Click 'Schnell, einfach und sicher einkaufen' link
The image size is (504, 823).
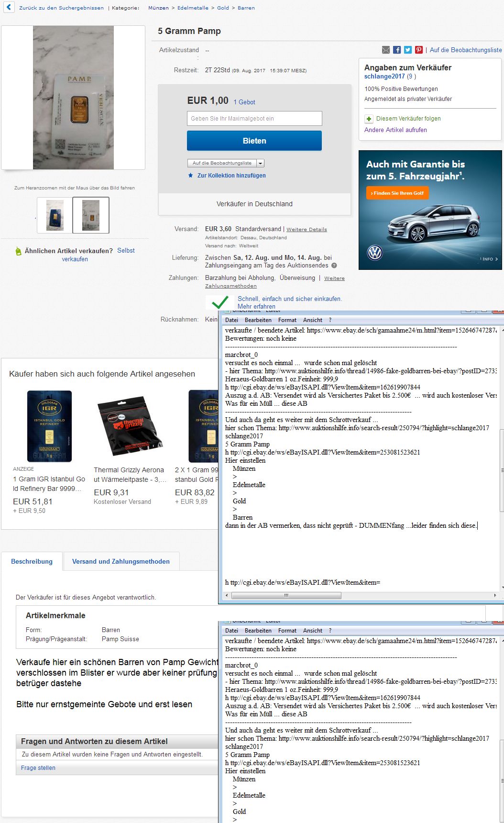tap(290, 299)
